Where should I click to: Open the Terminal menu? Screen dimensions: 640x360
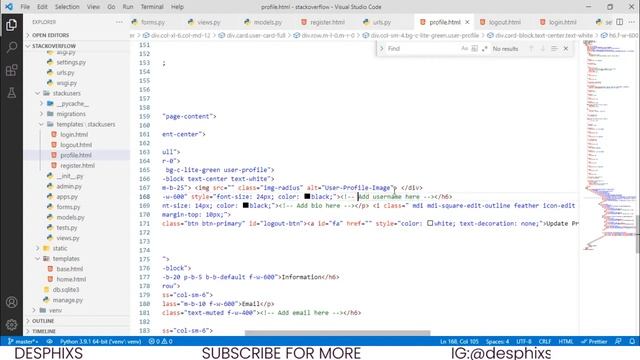152,7
